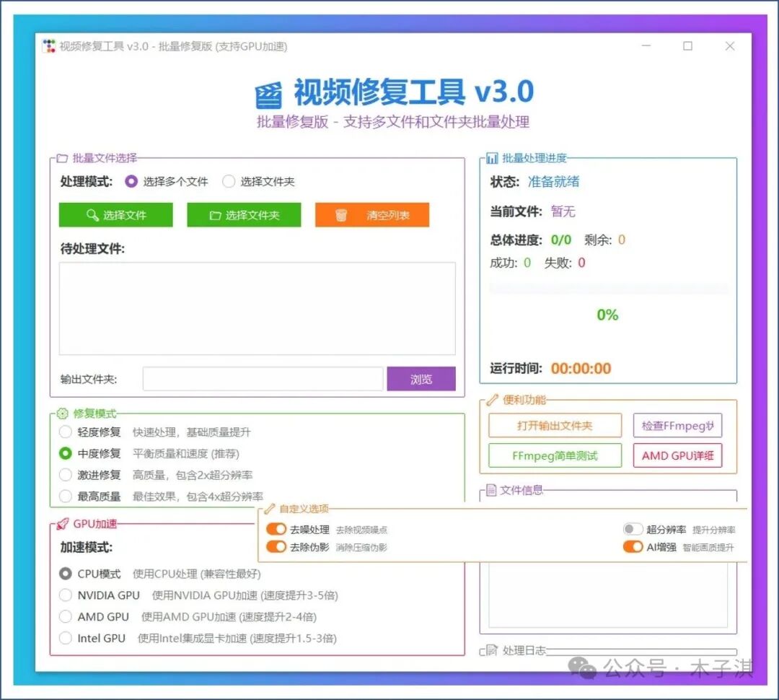This screenshot has height=700, width=779.
Task: Select the 激进修复 repair mode option
Action: point(65,475)
